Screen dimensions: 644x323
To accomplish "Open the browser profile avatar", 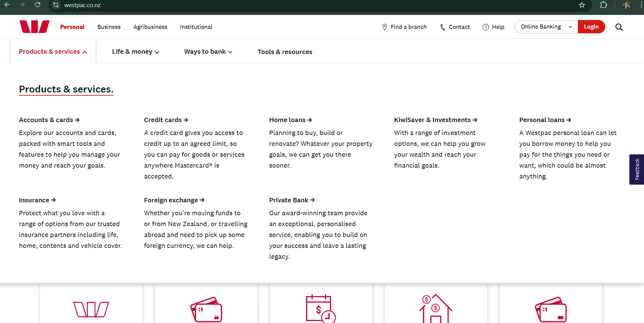I will point(626,5).
